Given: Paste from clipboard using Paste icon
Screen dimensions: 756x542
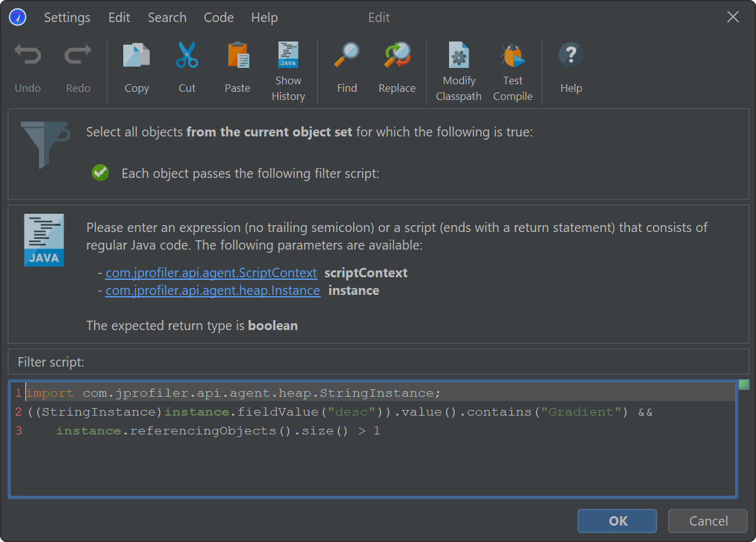Looking at the screenshot, I should click(x=238, y=55).
